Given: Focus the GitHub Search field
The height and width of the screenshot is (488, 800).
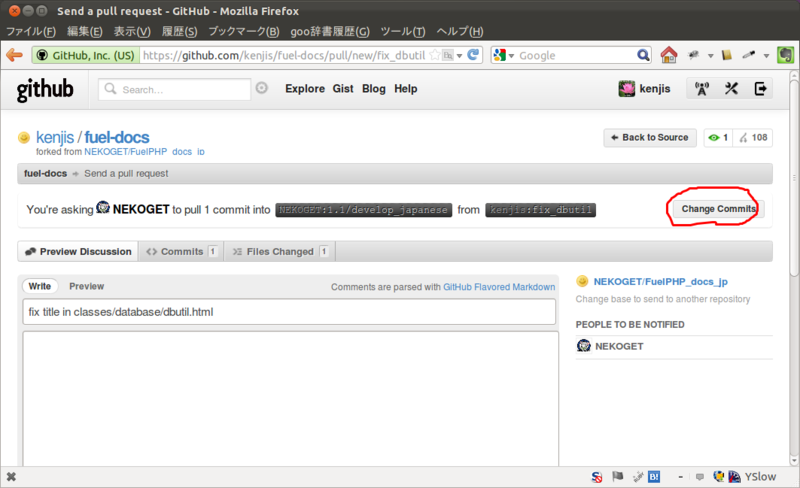Looking at the screenshot, I should 174,89.
